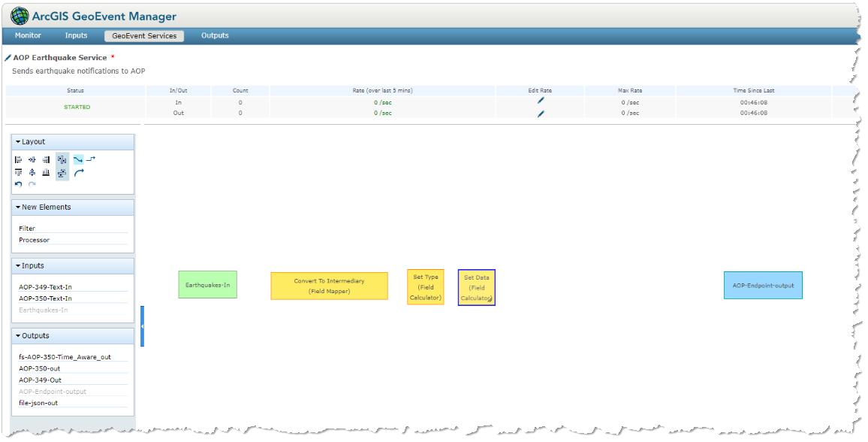
Task: Click 'Sends earthquake notifications to AOP' description
Action: tap(79, 71)
